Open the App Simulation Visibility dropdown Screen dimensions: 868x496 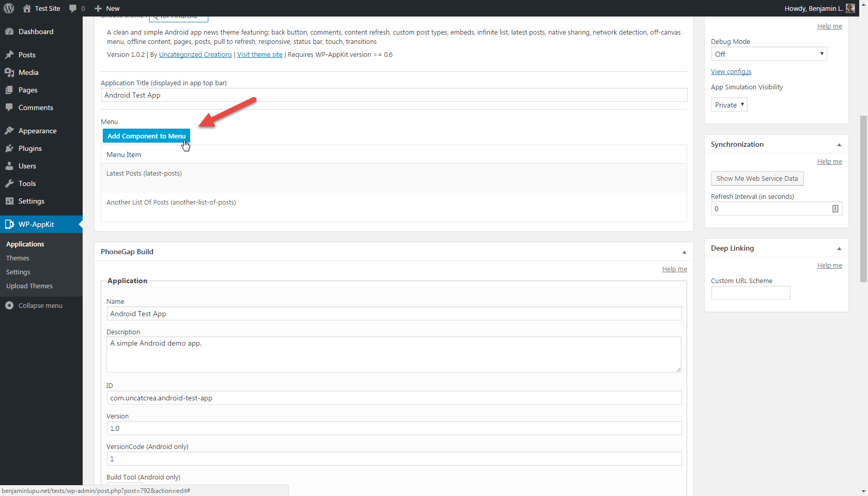pyautogui.click(x=729, y=105)
